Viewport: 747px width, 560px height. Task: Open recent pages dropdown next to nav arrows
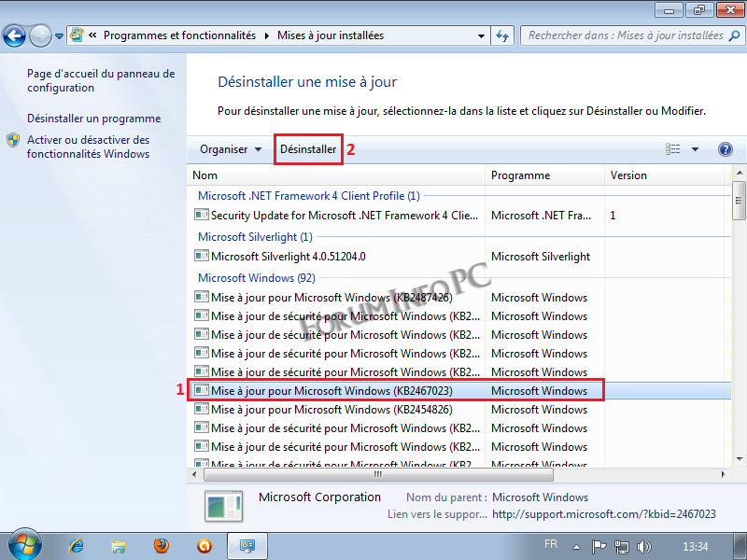point(59,36)
